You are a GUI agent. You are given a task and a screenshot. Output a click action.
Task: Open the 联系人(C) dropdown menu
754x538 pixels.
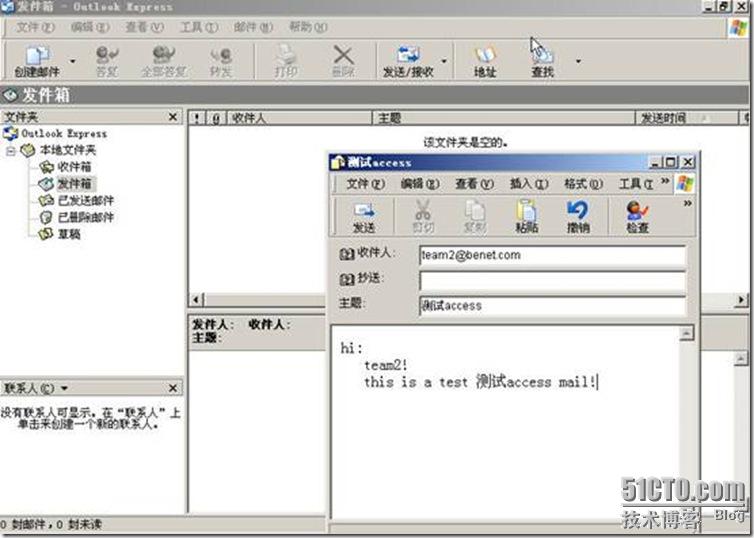[36, 388]
